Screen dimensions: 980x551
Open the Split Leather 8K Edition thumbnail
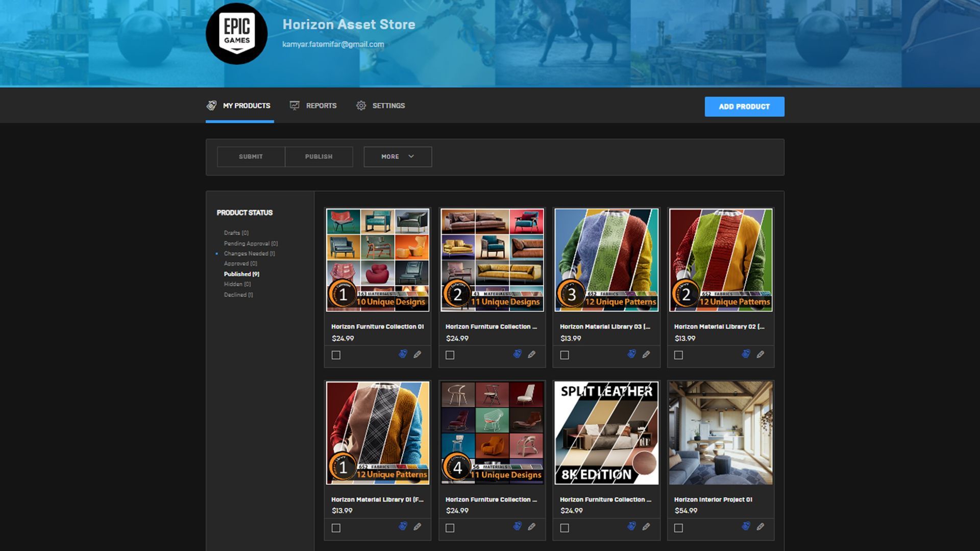tap(606, 433)
